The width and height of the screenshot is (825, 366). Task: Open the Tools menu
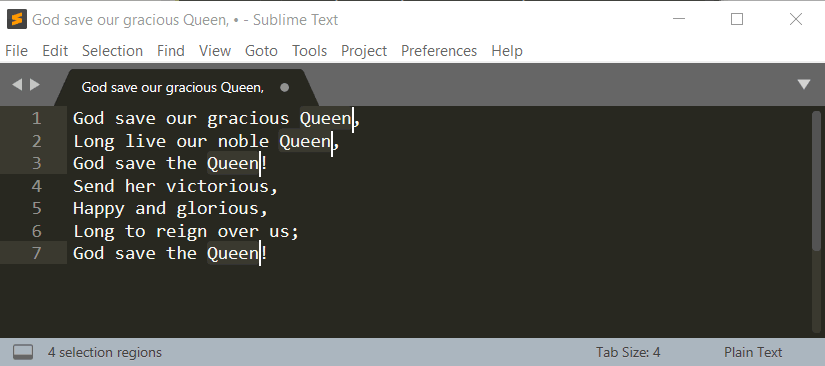pyautogui.click(x=309, y=51)
